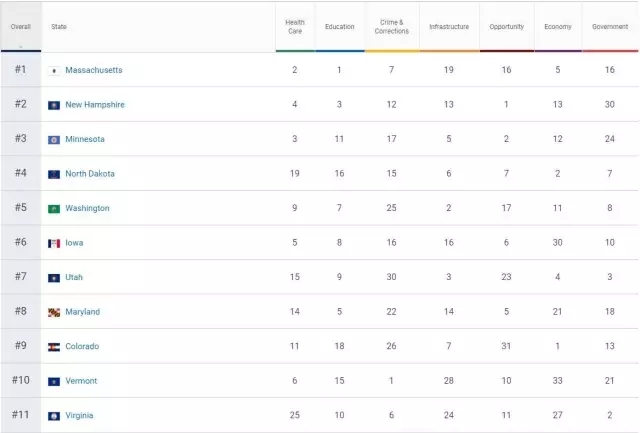Click the State column header
This screenshot has height=433, width=640.
(x=59, y=27)
